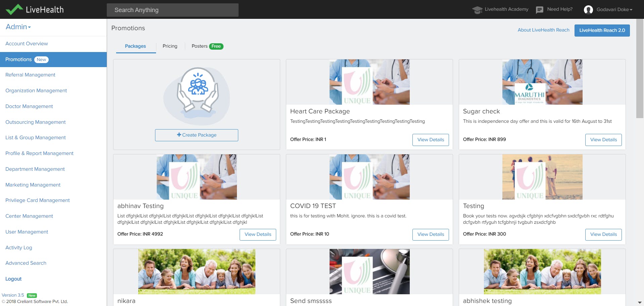Open Doctor Management
Viewport: 644px width, 306px height.
(29, 106)
